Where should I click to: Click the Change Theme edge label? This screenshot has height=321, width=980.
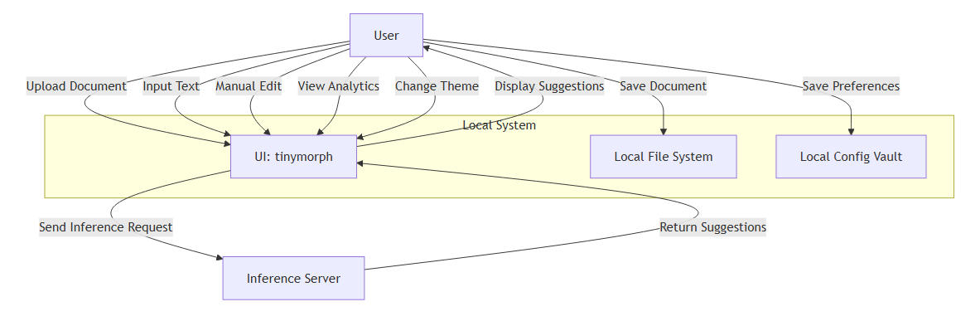point(437,86)
